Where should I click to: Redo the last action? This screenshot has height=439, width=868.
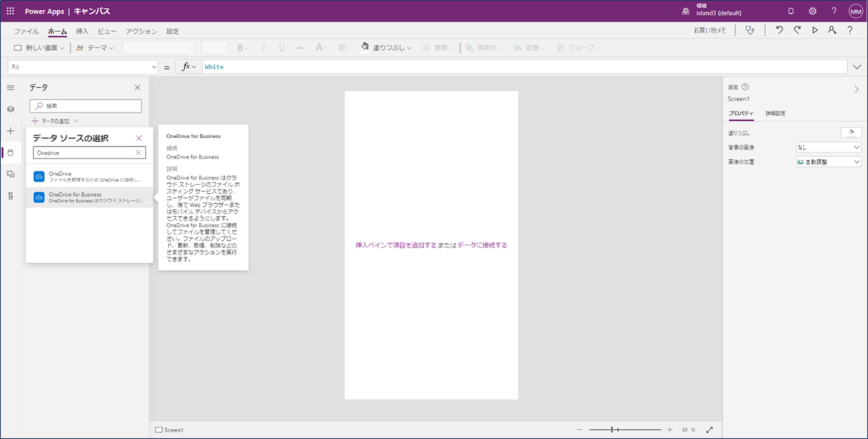pyautogui.click(x=797, y=30)
